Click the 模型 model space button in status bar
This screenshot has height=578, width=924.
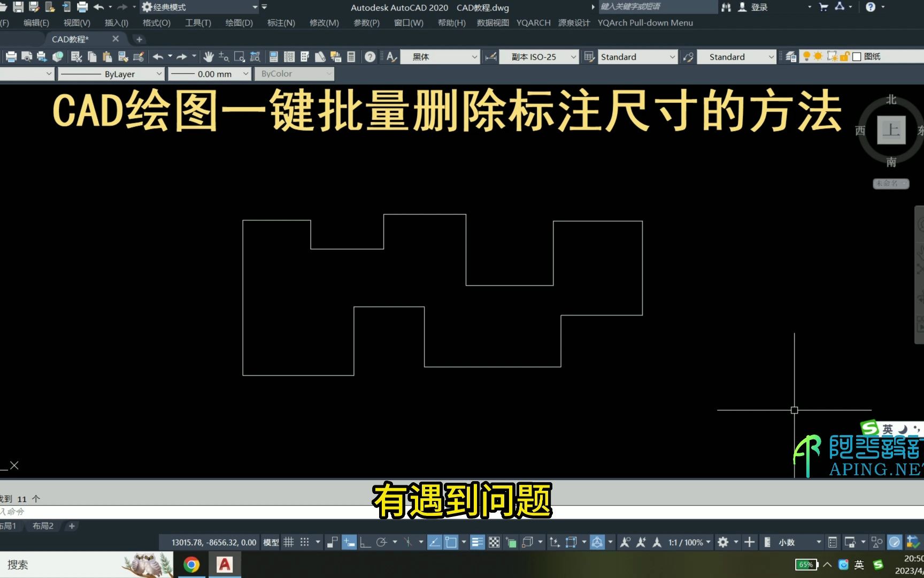[271, 542]
